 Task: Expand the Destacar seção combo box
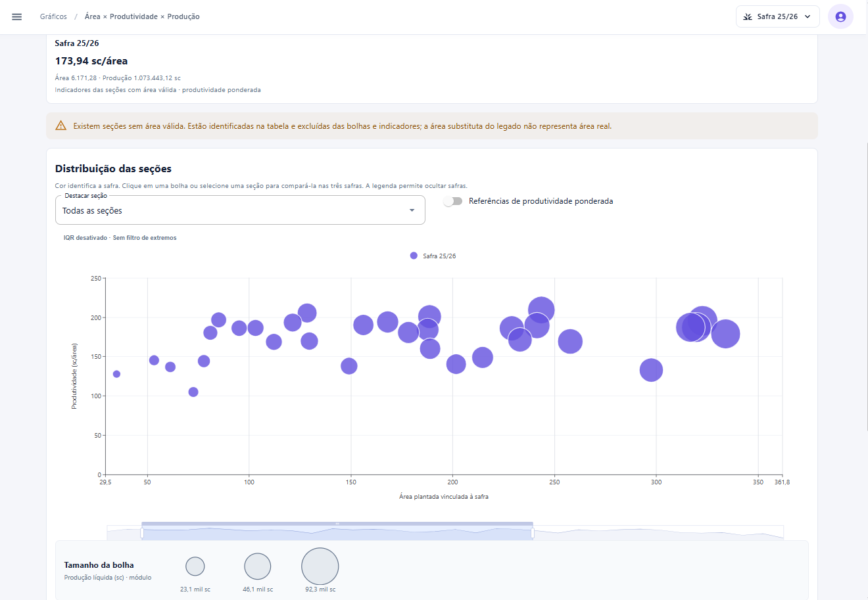pyautogui.click(x=240, y=210)
